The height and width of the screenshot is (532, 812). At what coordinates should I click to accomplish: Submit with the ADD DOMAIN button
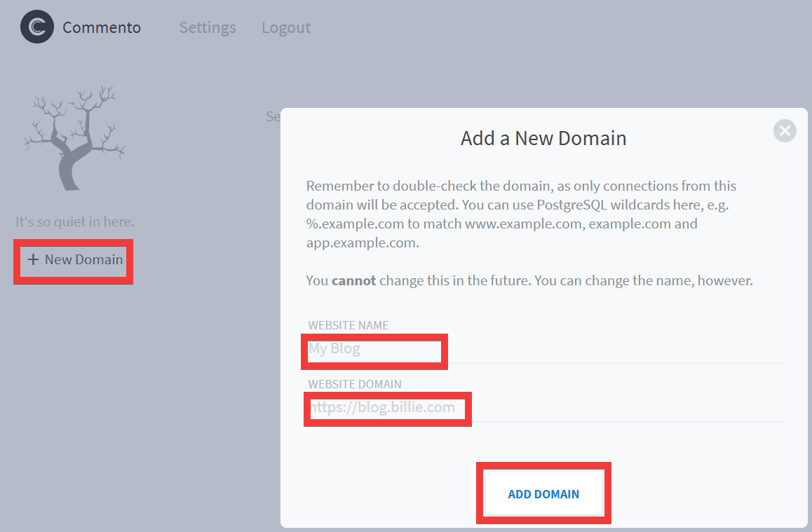pyautogui.click(x=543, y=494)
